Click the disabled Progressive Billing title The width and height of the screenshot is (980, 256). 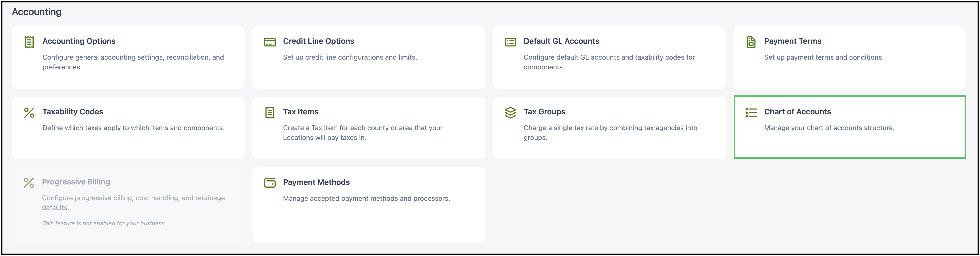(76, 182)
